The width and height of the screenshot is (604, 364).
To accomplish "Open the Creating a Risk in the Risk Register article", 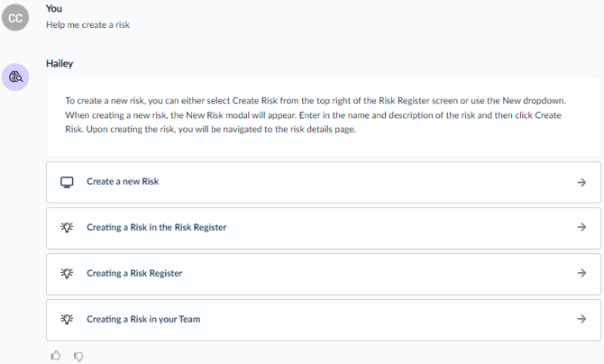I will coord(157,228).
